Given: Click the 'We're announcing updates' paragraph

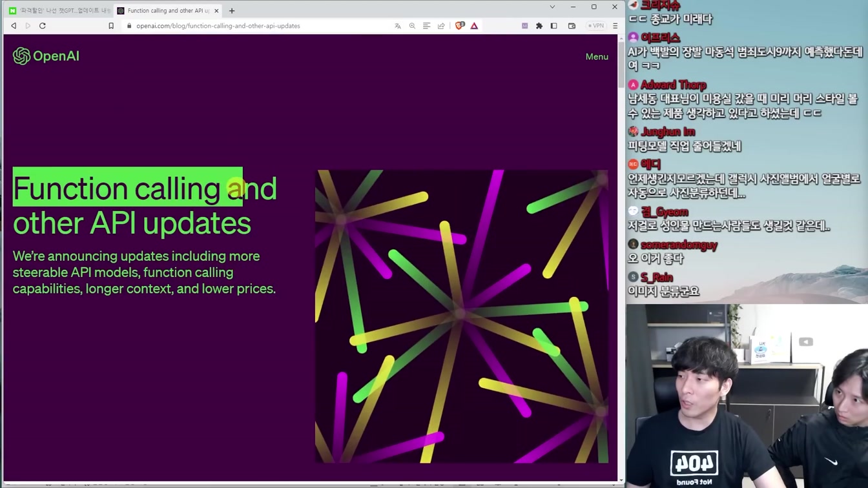Looking at the screenshot, I should coord(144,272).
